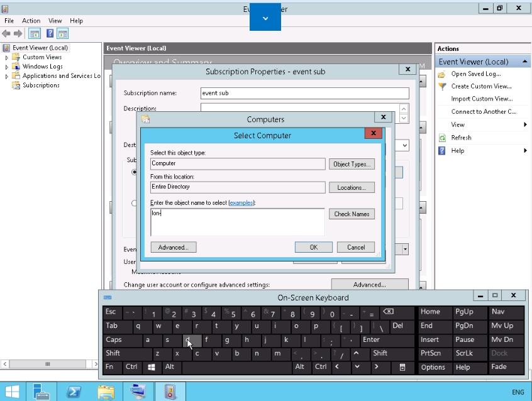Toggle the ScrLk key on the On-Screen Keyboard
This screenshot has width=532, height=401.
click(x=465, y=353)
